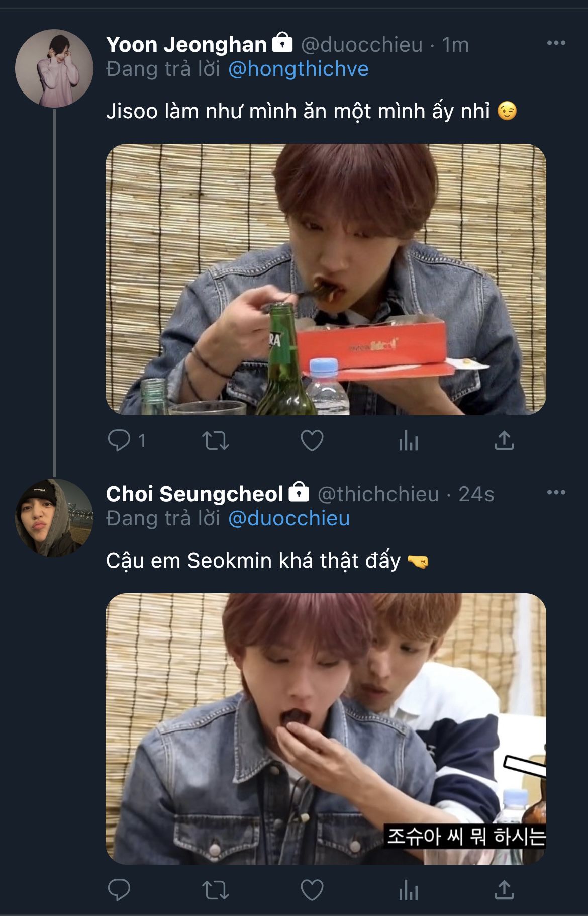Viewport: 588px width, 916px height.
Task: Open the @hongthichve profile link
Action: [298, 69]
